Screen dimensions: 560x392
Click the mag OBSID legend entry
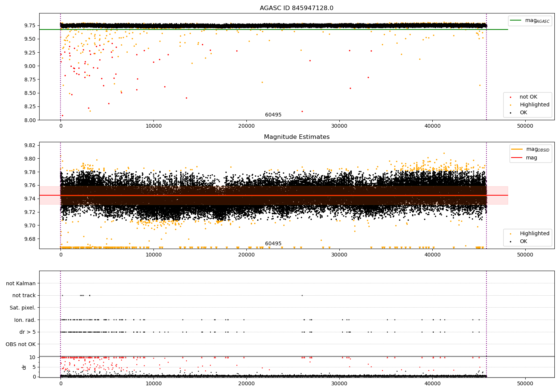[x=531, y=149]
